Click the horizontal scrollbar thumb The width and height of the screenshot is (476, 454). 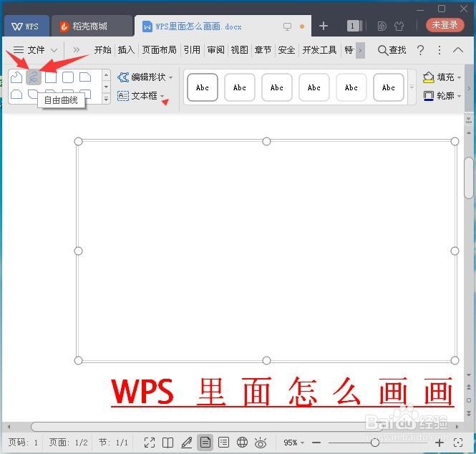point(206,427)
